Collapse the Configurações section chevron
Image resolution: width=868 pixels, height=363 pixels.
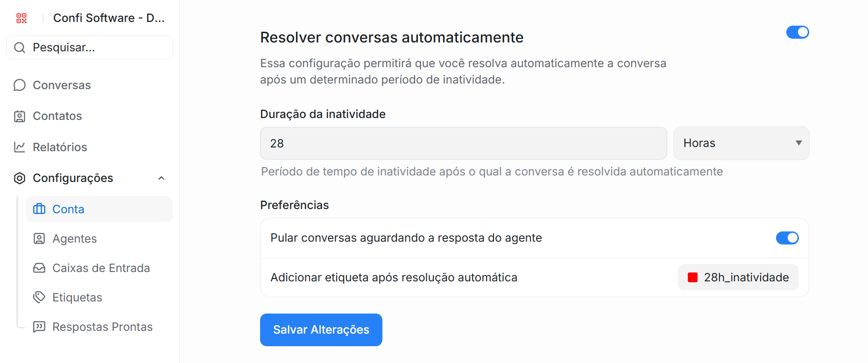pyautogui.click(x=162, y=178)
